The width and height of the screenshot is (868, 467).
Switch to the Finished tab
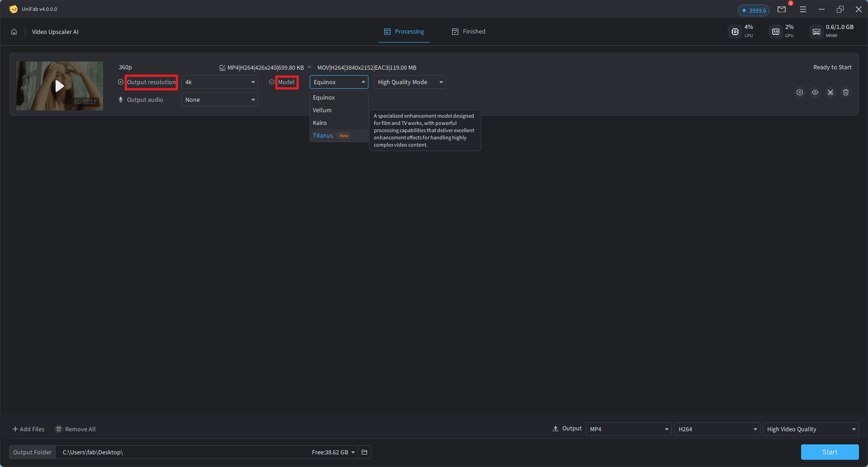pos(469,32)
